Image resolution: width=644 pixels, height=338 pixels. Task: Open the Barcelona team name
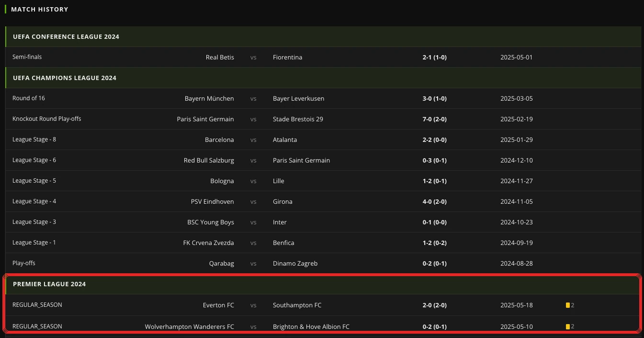coord(219,140)
